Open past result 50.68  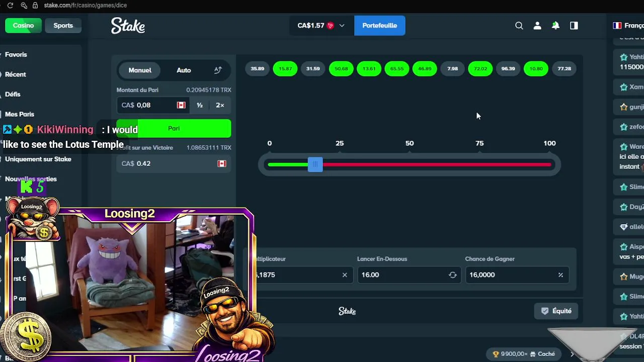click(x=341, y=69)
